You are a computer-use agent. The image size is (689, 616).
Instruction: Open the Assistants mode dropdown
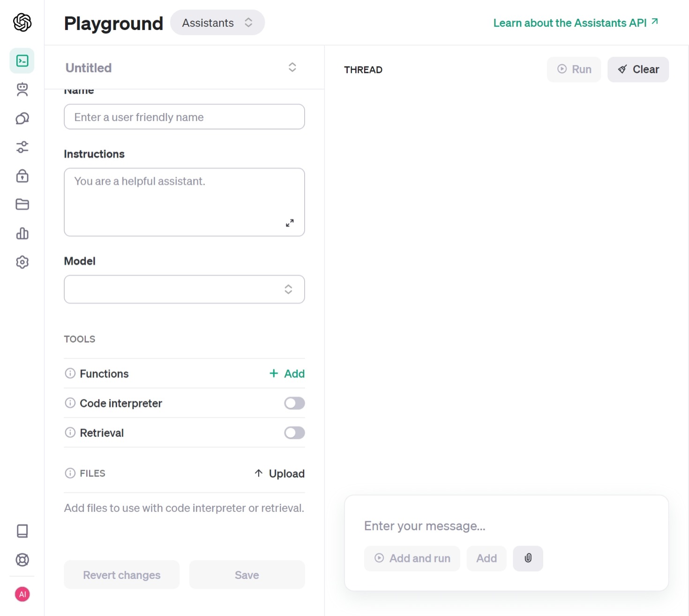tap(217, 23)
